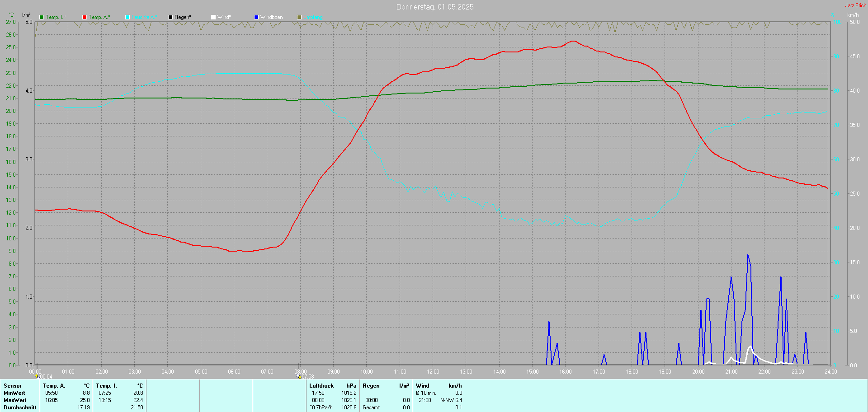Screen dimensions: 868x412
Task: Click the 'Luftdruck' column header
Action: (321, 386)
